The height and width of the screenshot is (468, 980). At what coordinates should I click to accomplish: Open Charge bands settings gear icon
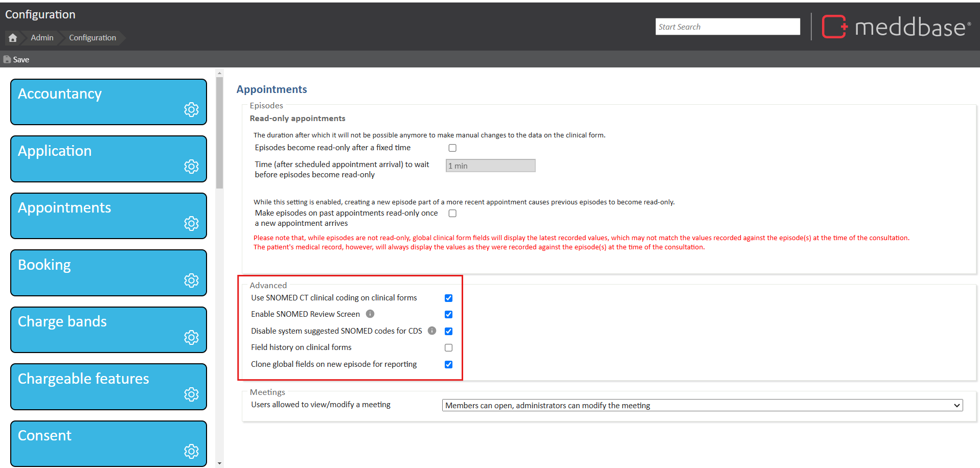point(191,337)
